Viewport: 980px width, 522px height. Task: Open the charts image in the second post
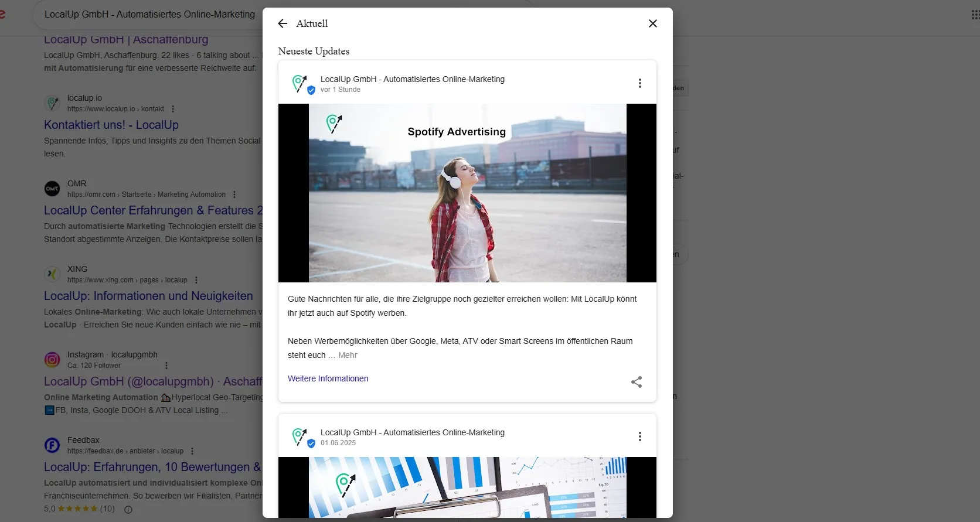click(x=467, y=487)
